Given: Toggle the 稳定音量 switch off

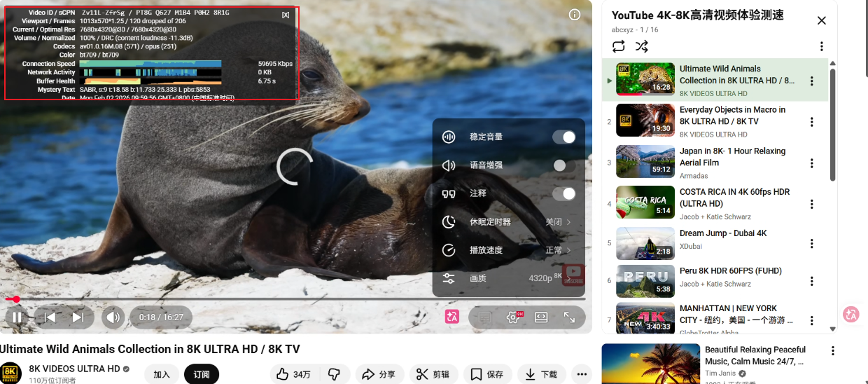Looking at the screenshot, I should click(564, 137).
